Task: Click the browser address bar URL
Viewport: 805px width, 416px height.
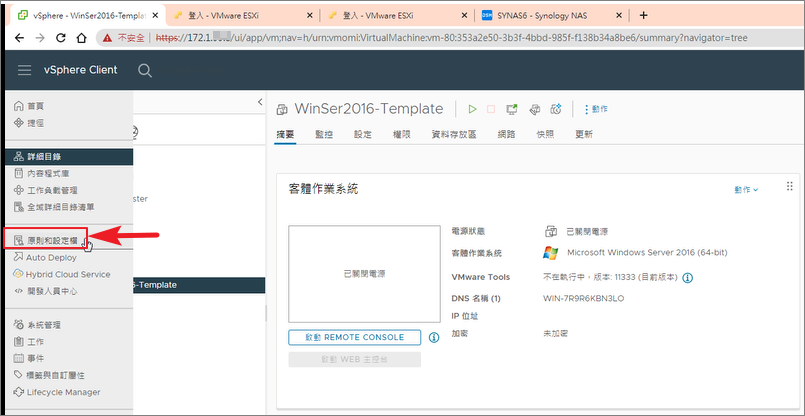Action: coord(452,38)
